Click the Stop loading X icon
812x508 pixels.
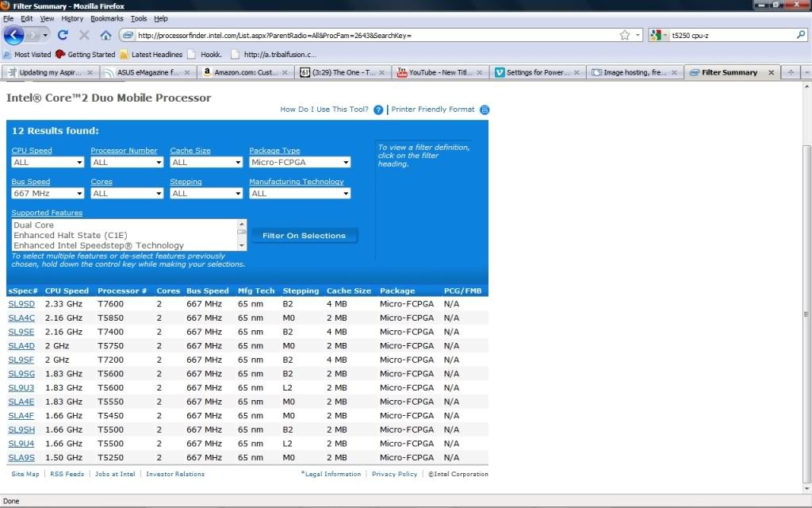coord(84,35)
